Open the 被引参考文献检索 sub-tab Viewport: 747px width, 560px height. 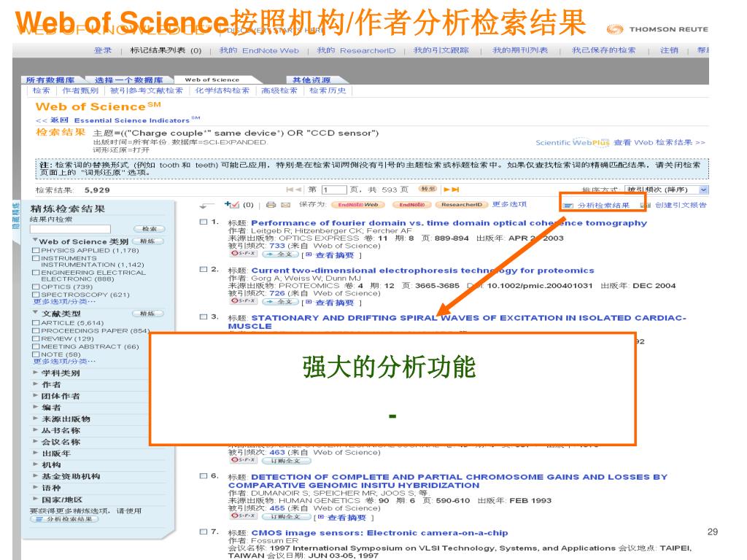[146, 90]
